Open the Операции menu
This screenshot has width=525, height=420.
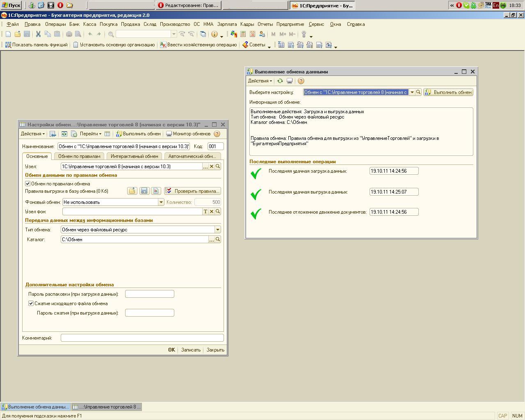[x=55, y=24]
